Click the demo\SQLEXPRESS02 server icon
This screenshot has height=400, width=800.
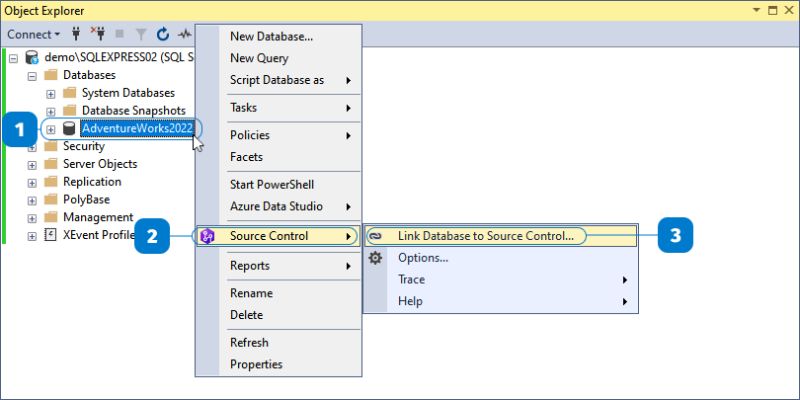[32, 57]
